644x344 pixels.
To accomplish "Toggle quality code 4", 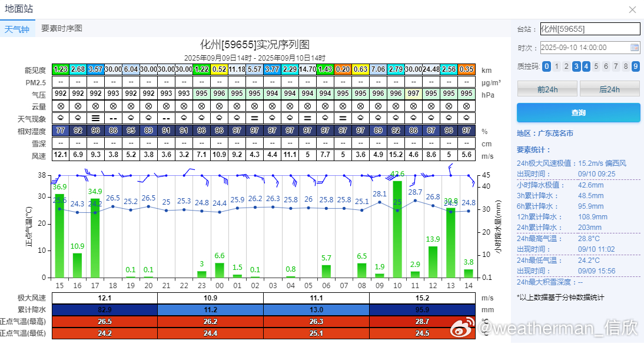I will [x=586, y=66].
